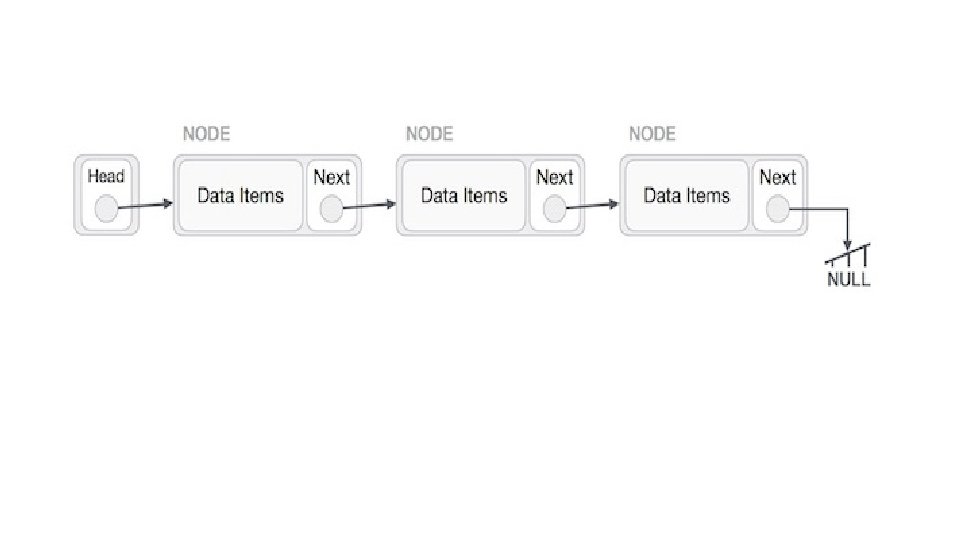Viewport: 964px width, 539px height.
Task: Click the first node's Next label
Action: pos(332,178)
